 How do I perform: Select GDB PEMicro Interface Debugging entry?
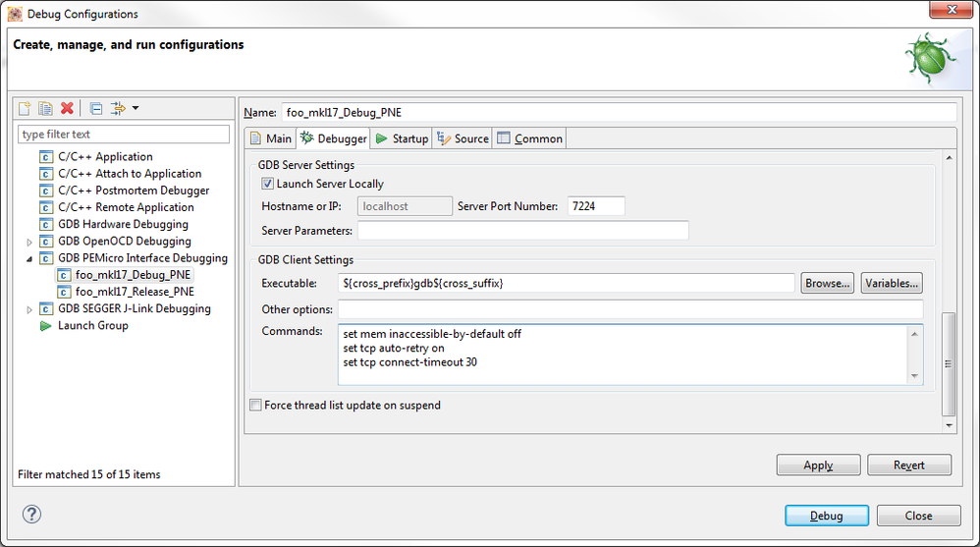click(143, 258)
